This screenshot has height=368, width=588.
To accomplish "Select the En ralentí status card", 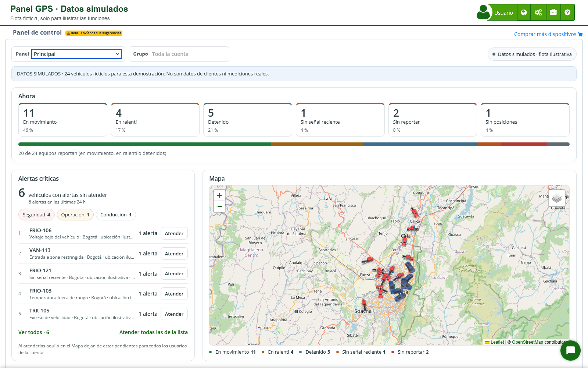I will pos(155,120).
